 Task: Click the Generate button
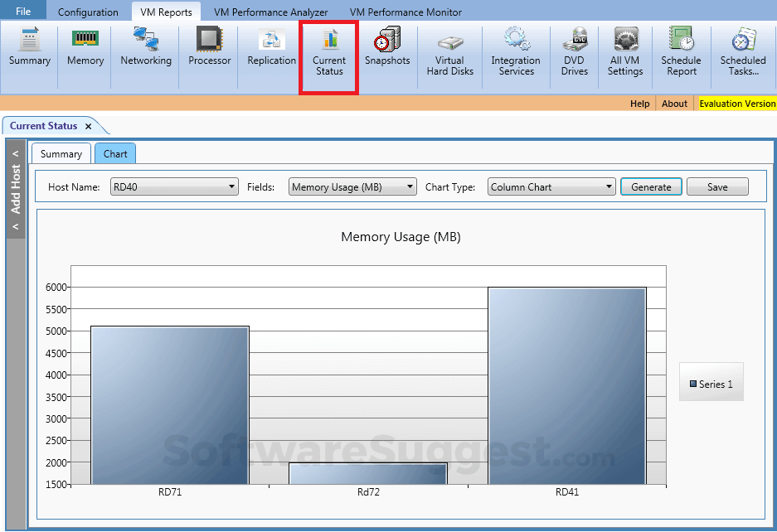(651, 186)
